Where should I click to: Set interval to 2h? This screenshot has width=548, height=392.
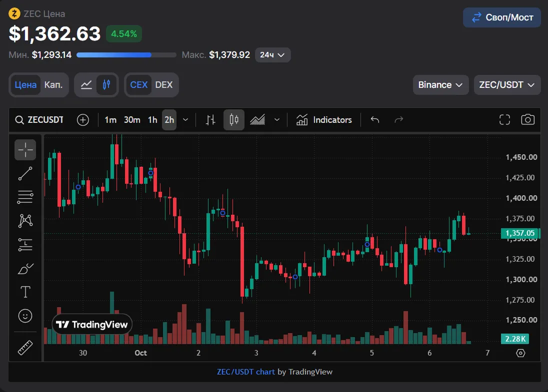coord(169,120)
